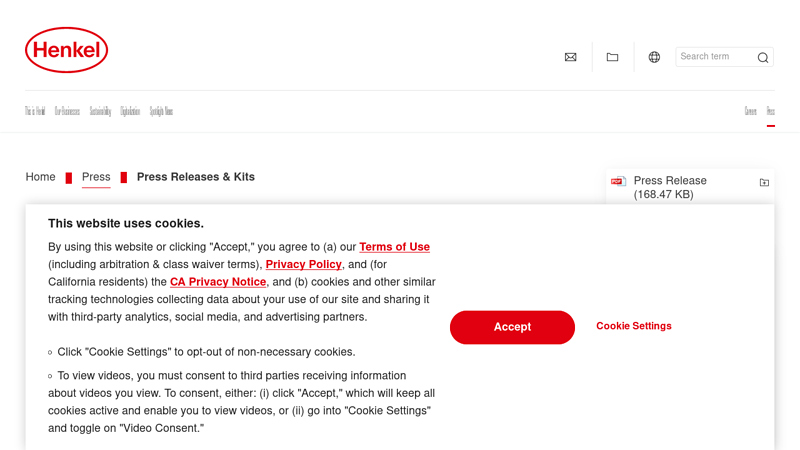Open the Privacy Policy link
800x450 pixels.
tap(304, 264)
